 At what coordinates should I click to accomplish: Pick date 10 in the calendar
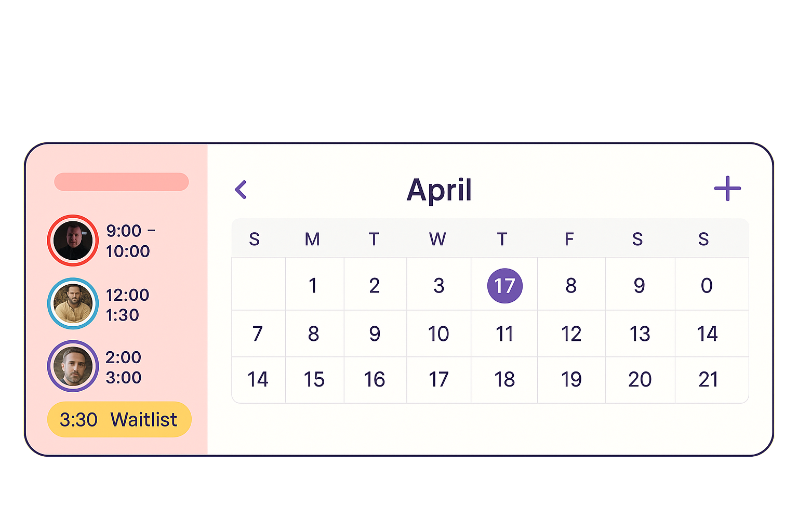pyautogui.click(x=438, y=334)
